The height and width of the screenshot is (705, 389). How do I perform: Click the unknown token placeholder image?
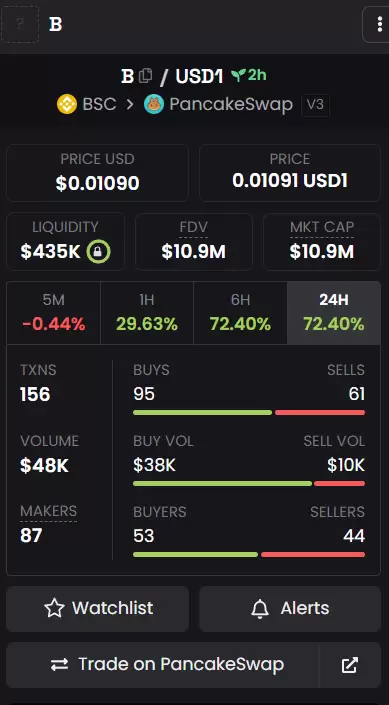tap(19, 24)
